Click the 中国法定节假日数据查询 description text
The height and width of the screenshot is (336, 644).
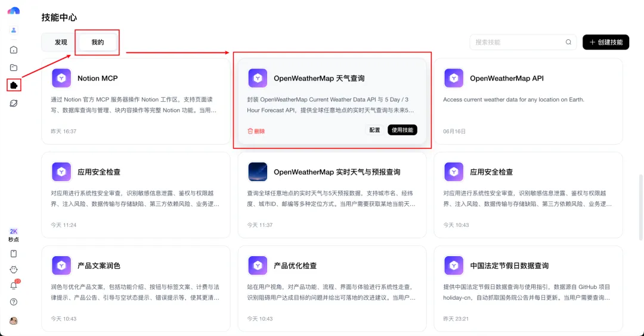(x=527, y=292)
